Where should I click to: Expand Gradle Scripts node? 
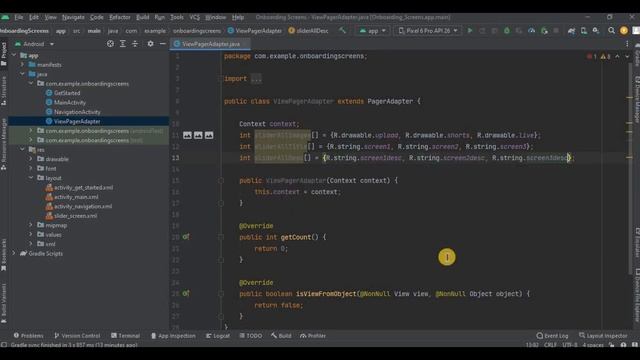[x=14, y=253]
